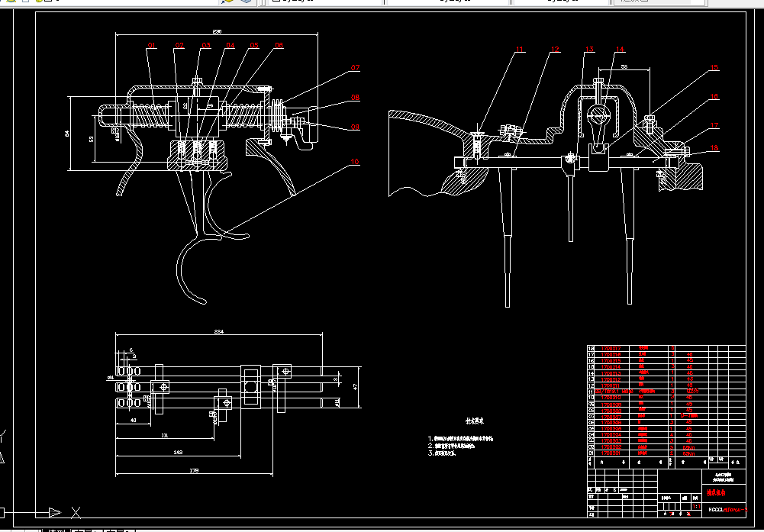Click part number 1700214 in parts list
Viewport: 764px width, 532px height.
(611, 367)
